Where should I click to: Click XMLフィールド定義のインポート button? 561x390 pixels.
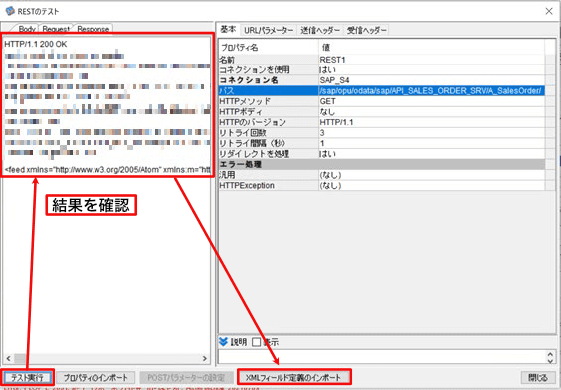pyautogui.click(x=293, y=377)
